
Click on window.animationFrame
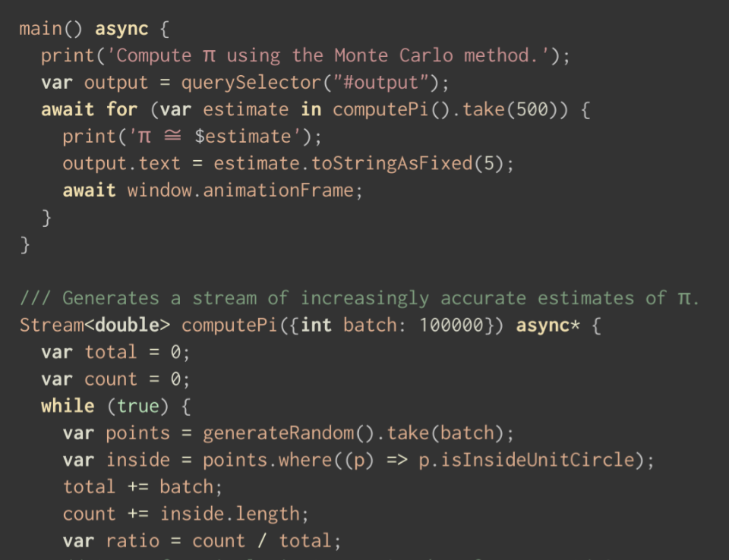240,190
